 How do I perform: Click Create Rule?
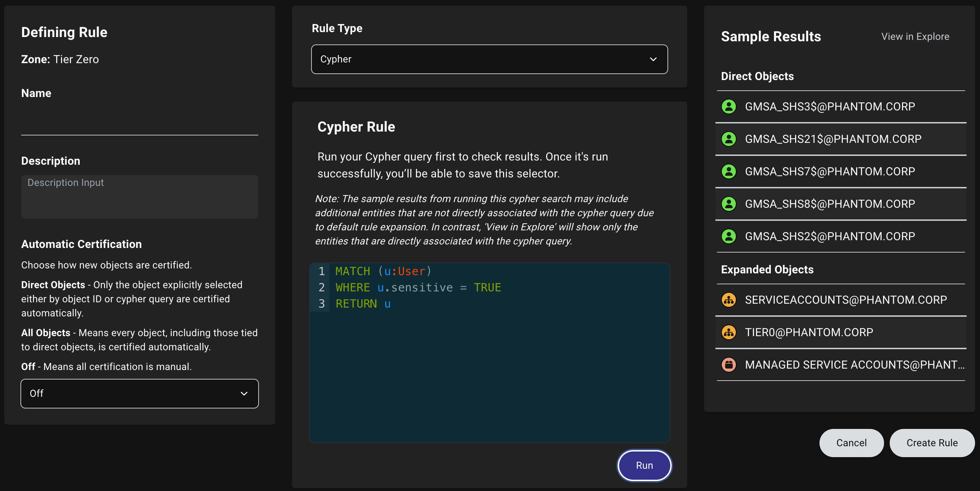point(932,443)
